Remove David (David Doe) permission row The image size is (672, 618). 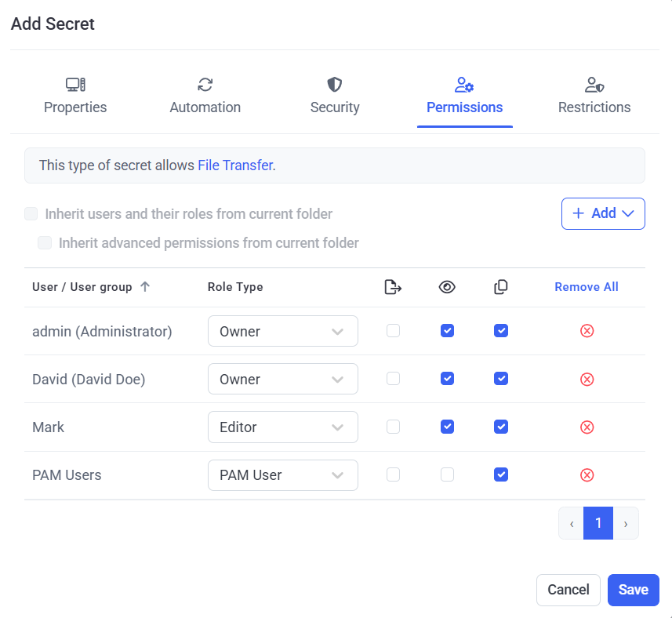(x=587, y=379)
